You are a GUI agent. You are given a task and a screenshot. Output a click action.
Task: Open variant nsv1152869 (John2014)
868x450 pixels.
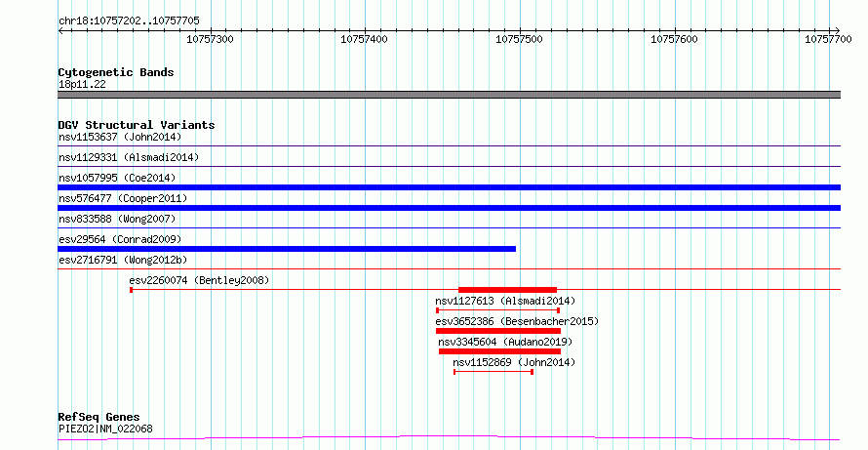point(514,362)
